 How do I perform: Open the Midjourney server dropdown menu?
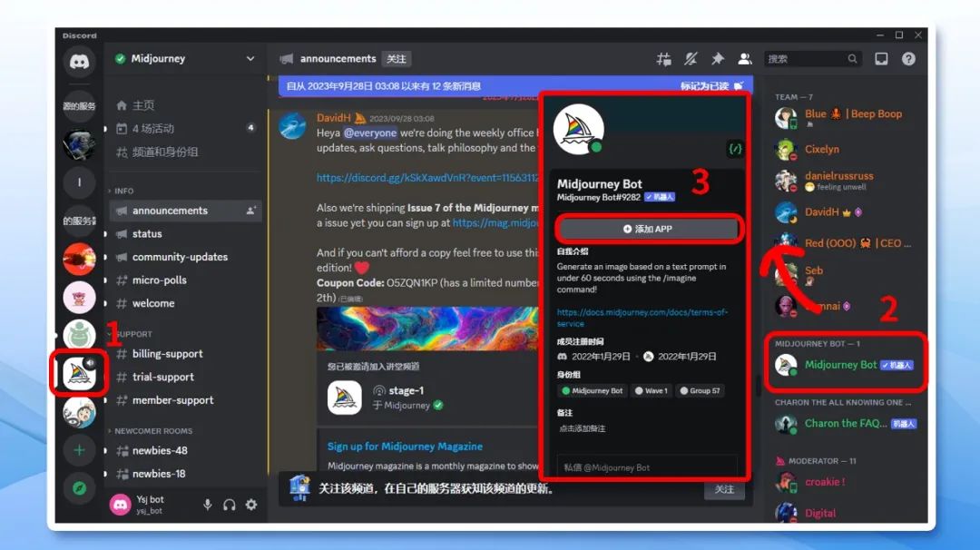point(250,59)
